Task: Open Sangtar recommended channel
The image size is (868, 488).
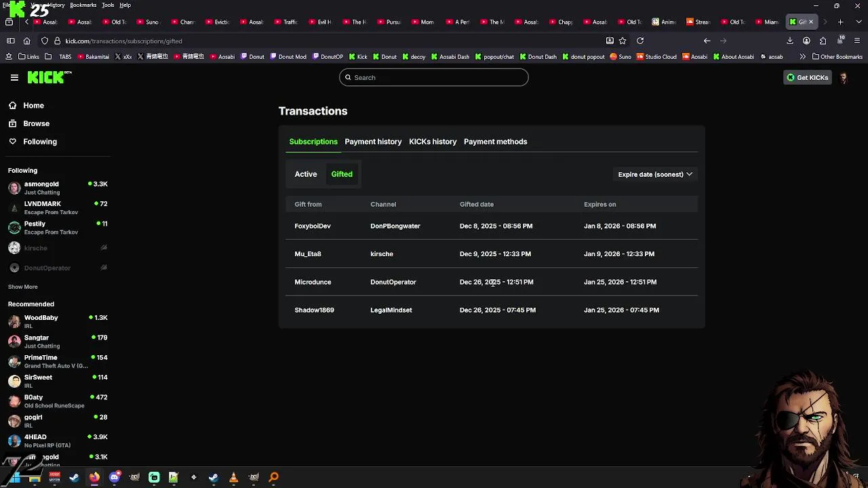Action: point(58,341)
